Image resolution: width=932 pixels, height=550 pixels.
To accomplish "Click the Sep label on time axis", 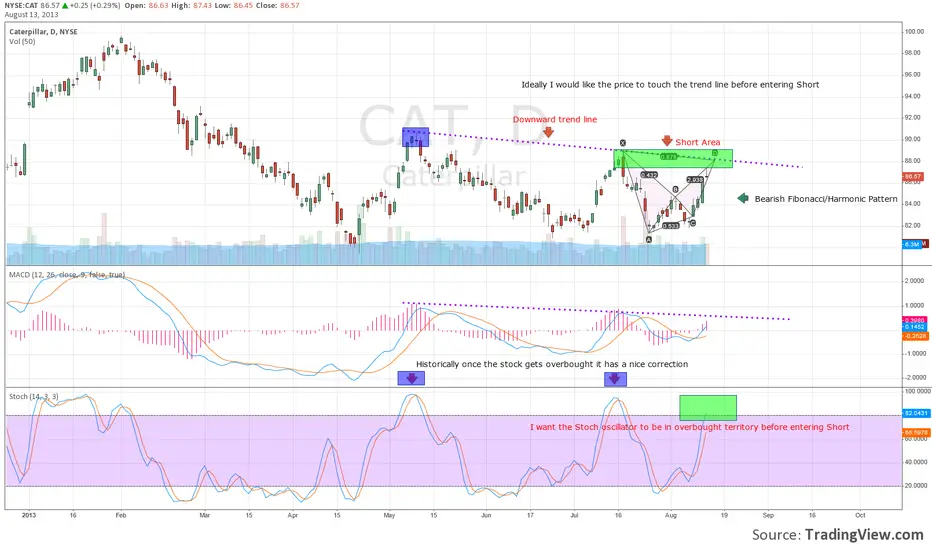I will click(x=768, y=516).
